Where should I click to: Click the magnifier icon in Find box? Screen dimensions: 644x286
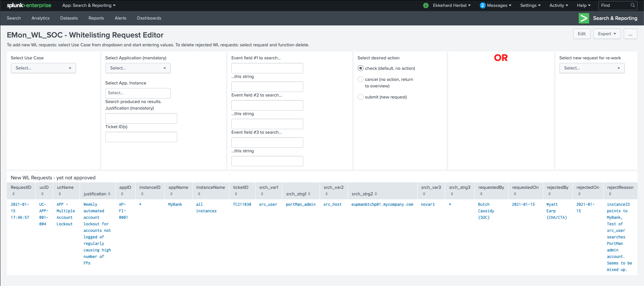click(633, 6)
